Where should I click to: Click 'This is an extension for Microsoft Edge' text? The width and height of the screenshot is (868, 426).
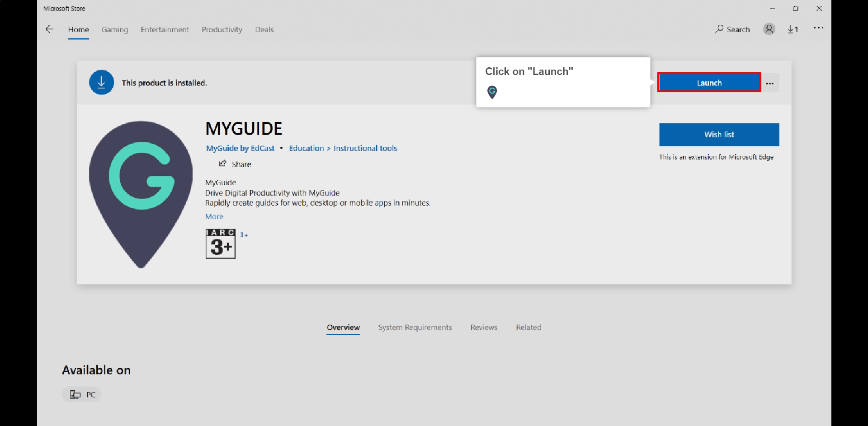pyautogui.click(x=716, y=157)
